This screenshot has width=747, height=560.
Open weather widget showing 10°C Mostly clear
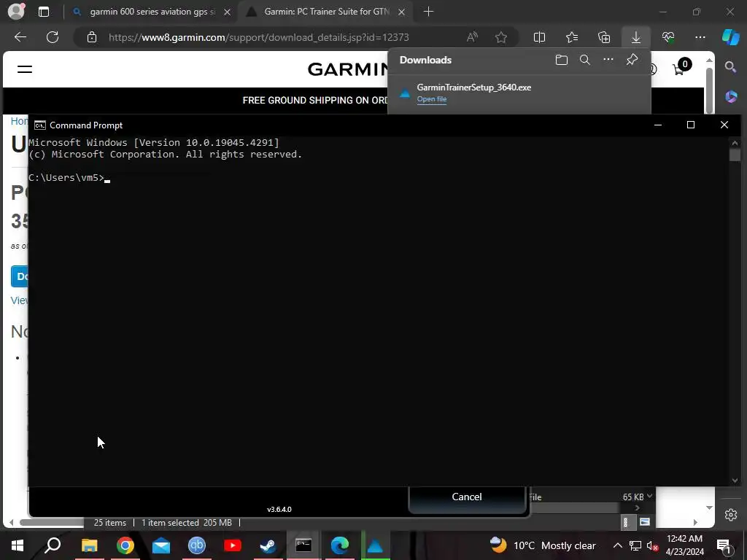pos(543,545)
